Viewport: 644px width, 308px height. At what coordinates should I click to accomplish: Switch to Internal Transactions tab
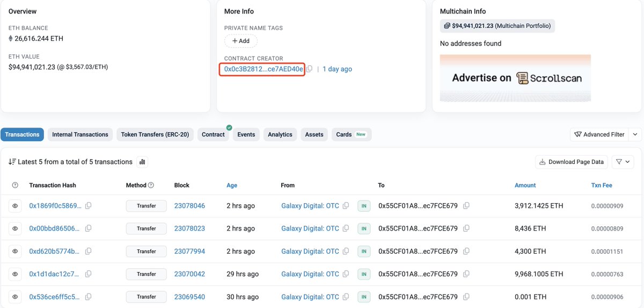80,134
